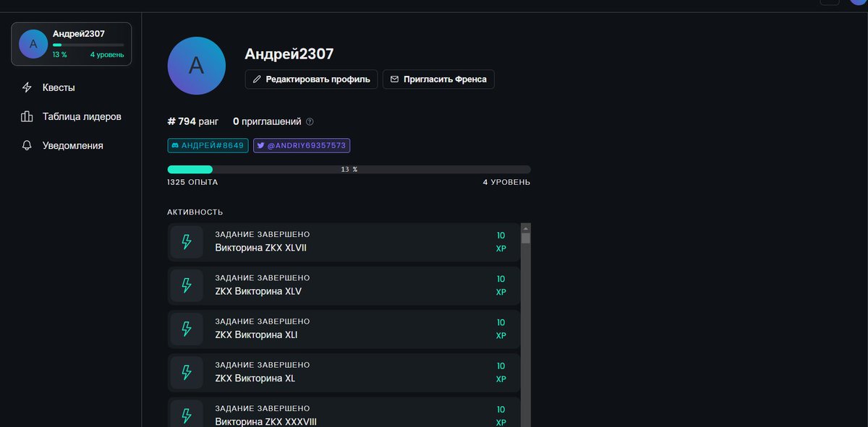Click 0 приглашений text
The width and height of the screenshot is (868, 427).
pyautogui.click(x=267, y=121)
